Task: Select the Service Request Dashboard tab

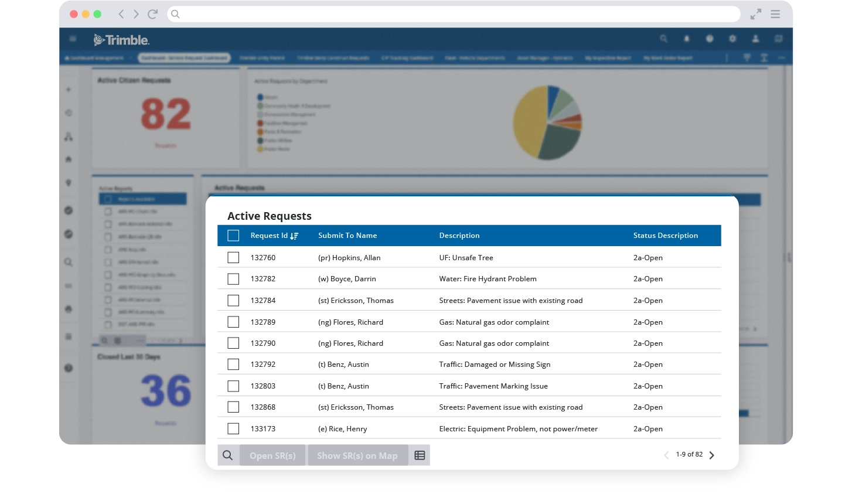Action: pyautogui.click(x=185, y=58)
